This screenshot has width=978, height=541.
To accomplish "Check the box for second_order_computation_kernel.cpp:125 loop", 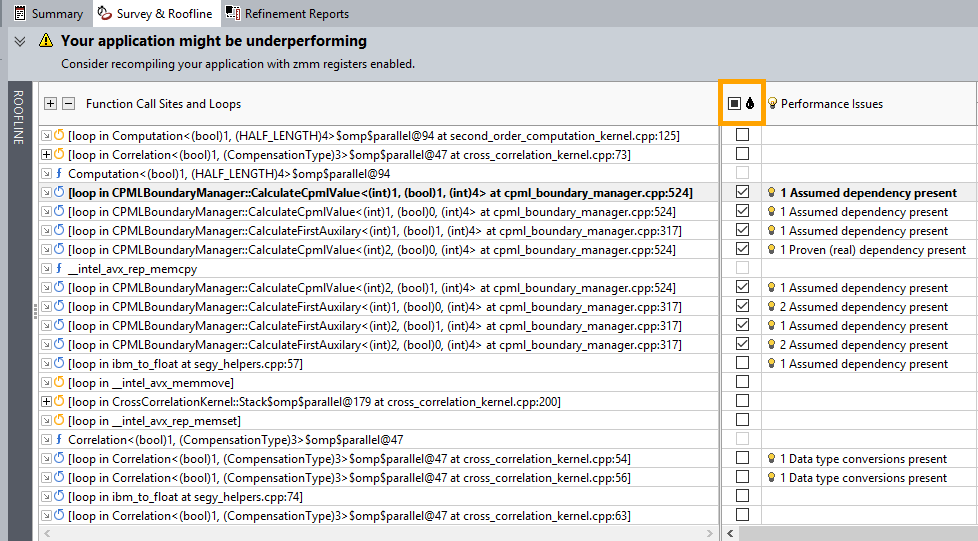I will 742,135.
